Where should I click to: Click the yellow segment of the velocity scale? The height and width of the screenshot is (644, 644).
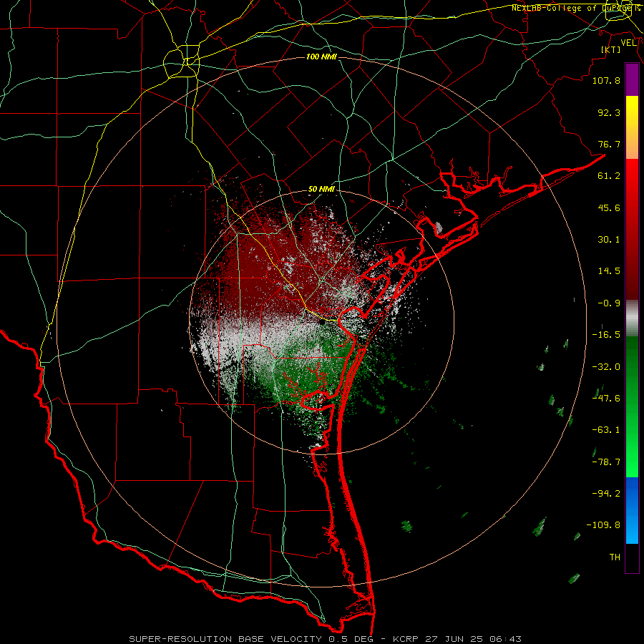pyautogui.click(x=632, y=112)
